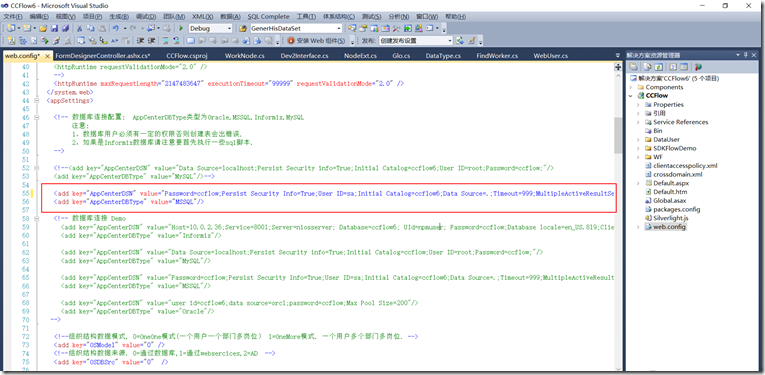Expand the DataUser folder
Image resolution: width=765 pixels, height=375 pixels.
coord(639,140)
